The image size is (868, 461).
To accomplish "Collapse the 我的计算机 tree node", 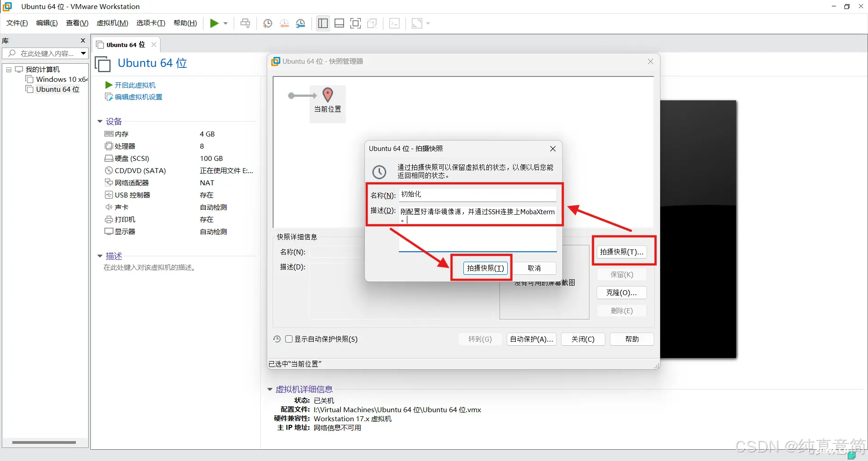I will point(9,70).
